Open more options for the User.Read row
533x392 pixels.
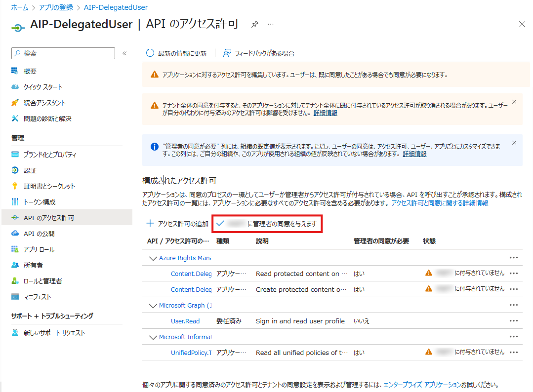[x=514, y=321]
